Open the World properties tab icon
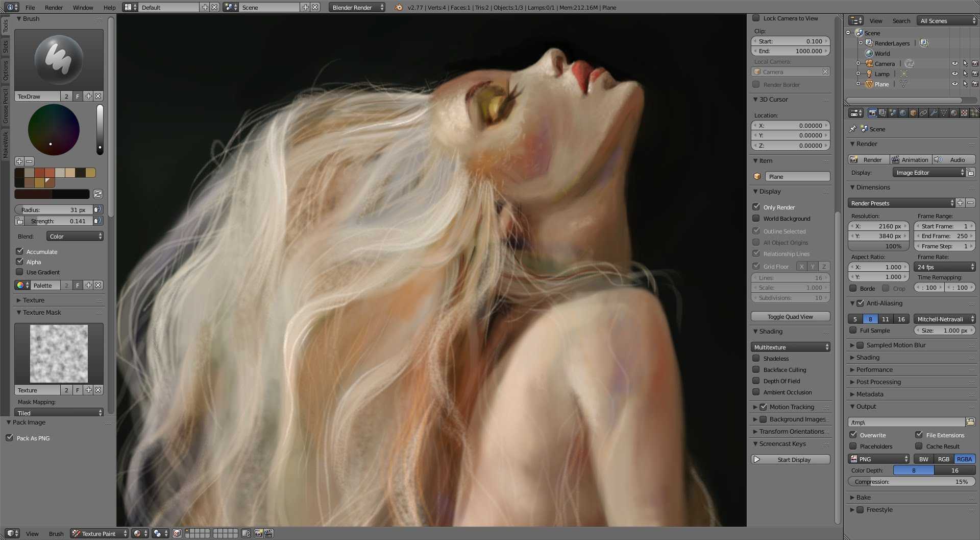The width and height of the screenshot is (980, 540). [x=903, y=113]
